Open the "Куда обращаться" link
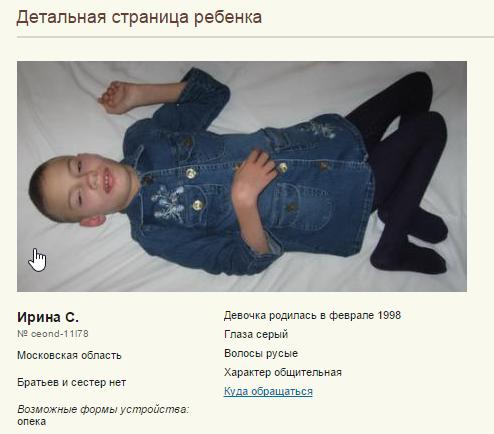The height and width of the screenshot is (434, 494). tap(268, 391)
